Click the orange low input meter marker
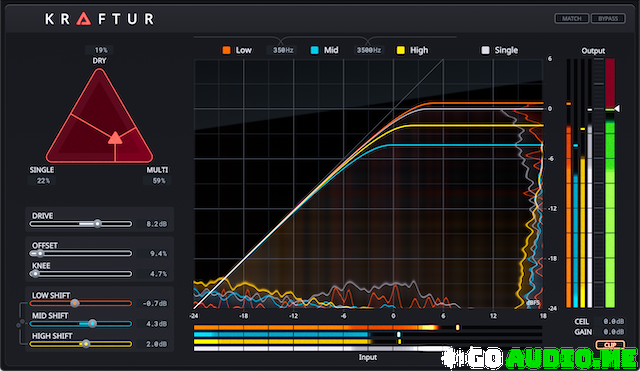The image size is (640, 371). click(458, 327)
